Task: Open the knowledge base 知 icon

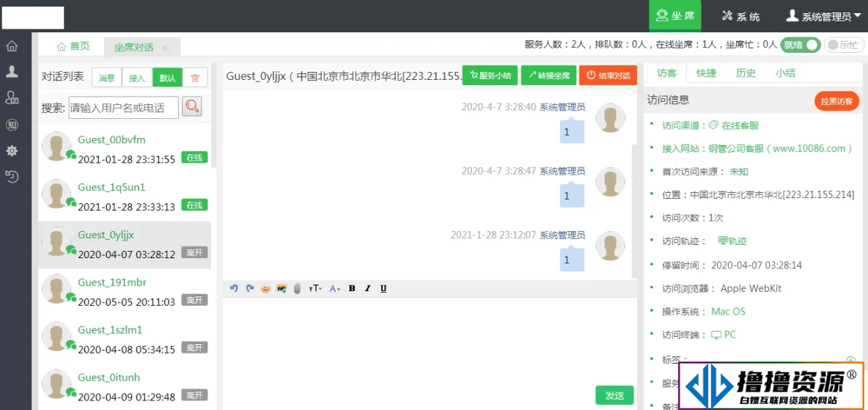Action: (12, 125)
